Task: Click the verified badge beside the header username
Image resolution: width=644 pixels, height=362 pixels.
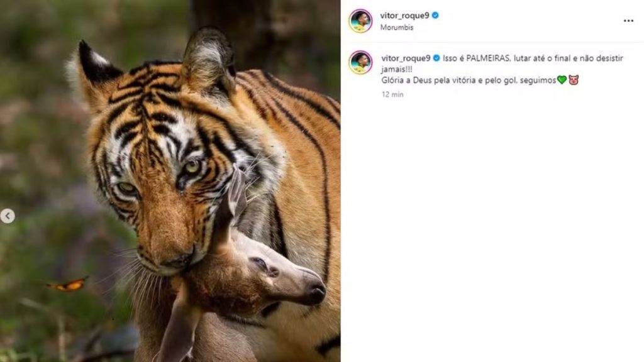Action: coord(434,16)
